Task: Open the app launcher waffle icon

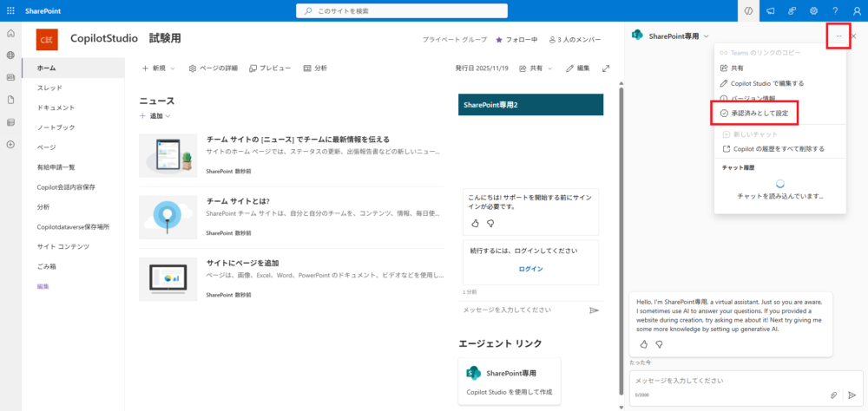Action: tap(10, 10)
